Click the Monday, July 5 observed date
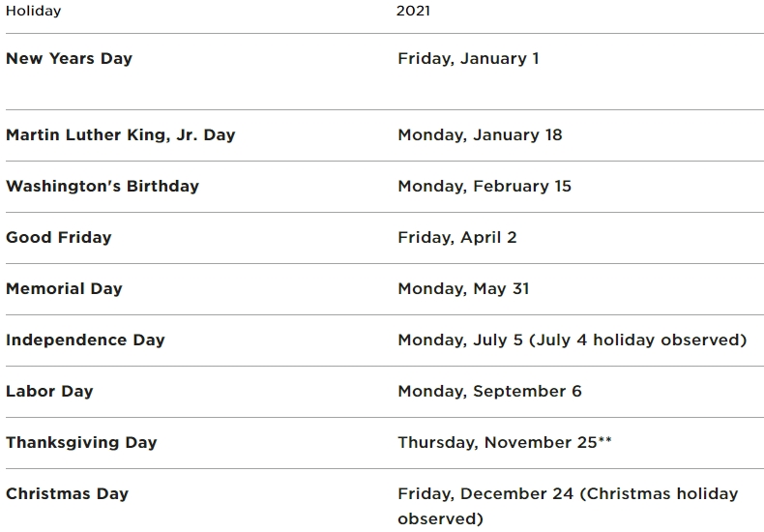This screenshot has height=532, width=764. tap(572, 340)
